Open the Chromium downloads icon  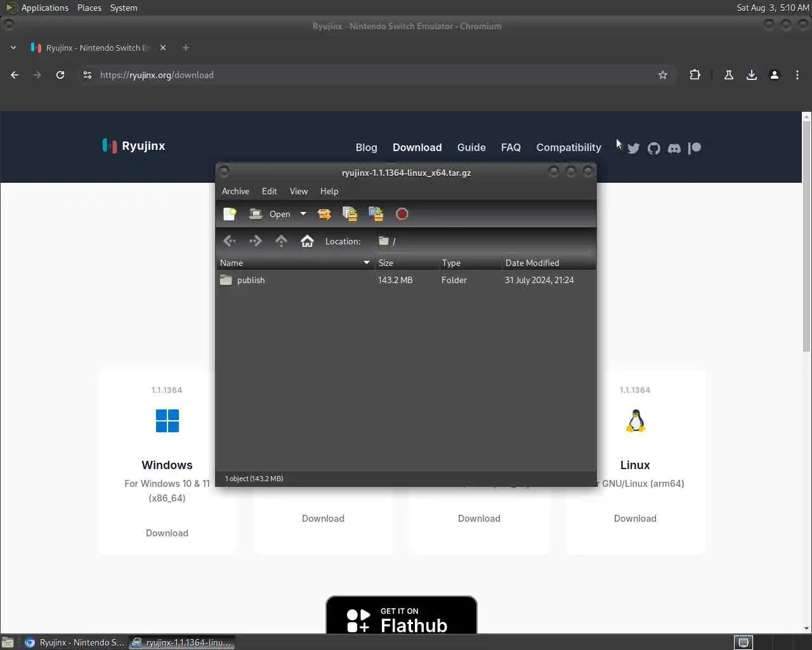point(752,75)
